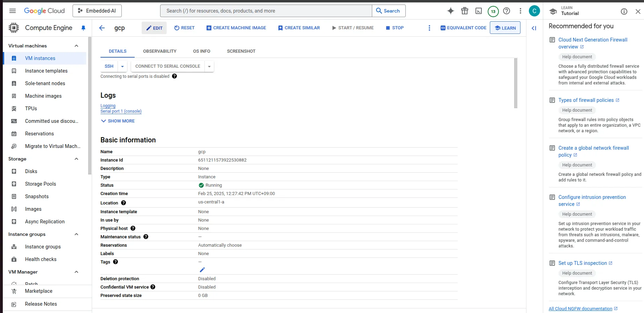Viewport: 644px width, 313px height.
Task: Open the help question mark icon in the header
Action: pyautogui.click(x=507, y=11)
